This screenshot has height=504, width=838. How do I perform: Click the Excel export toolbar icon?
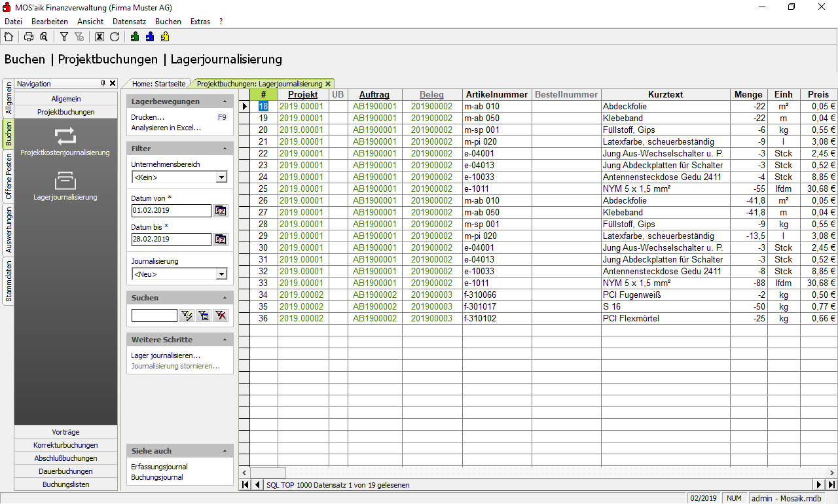[x=100, y=37]
